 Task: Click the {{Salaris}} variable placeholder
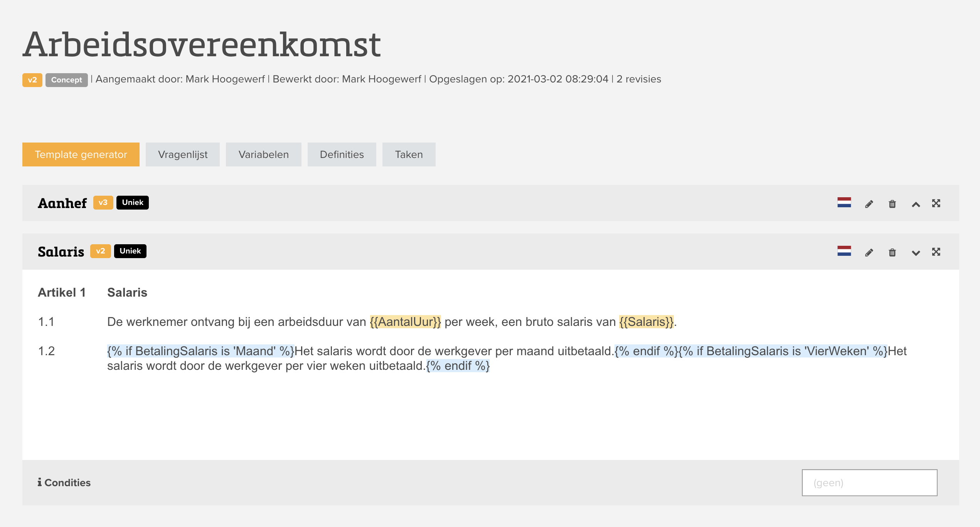click(647, 322)
